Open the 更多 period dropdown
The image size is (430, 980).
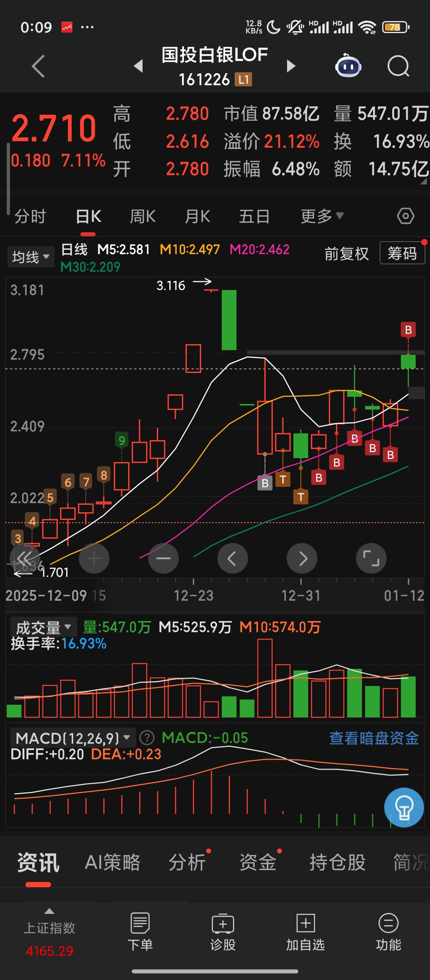pyautogui.click(x=322, y=216)
